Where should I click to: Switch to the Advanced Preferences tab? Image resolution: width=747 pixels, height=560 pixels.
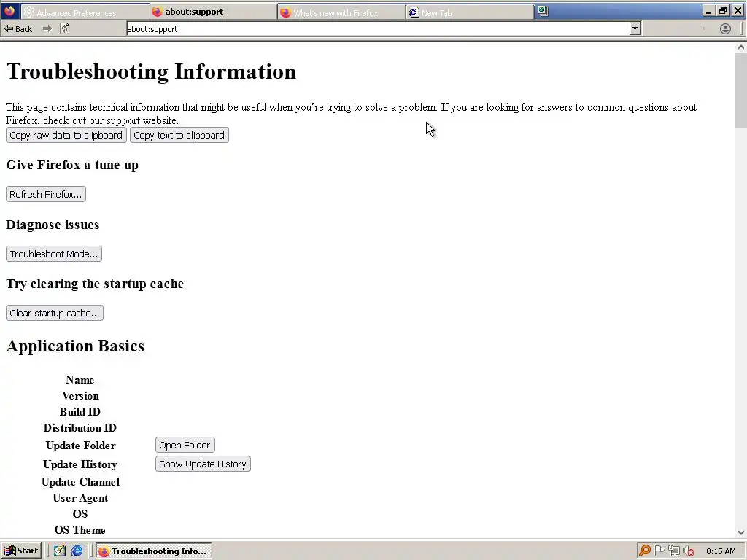coord(85,12)
